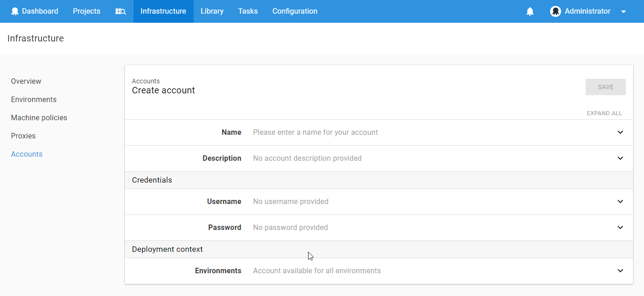The image size is (644, 296).
Task: Click the account name placeholder text
Action: click(x=315, y=133)
